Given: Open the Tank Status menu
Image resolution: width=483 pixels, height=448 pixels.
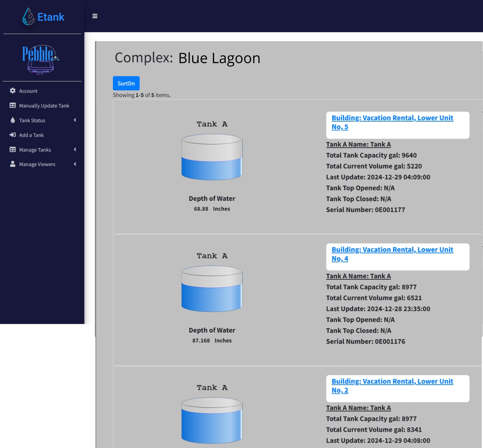Looking at the screenshot, I should click(x=32, y=121).
